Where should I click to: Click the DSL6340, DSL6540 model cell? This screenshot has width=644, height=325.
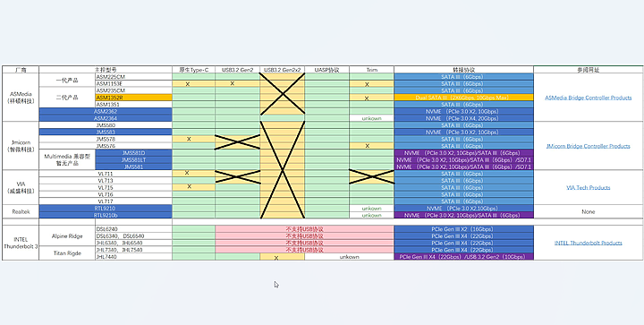pos(133,235)
